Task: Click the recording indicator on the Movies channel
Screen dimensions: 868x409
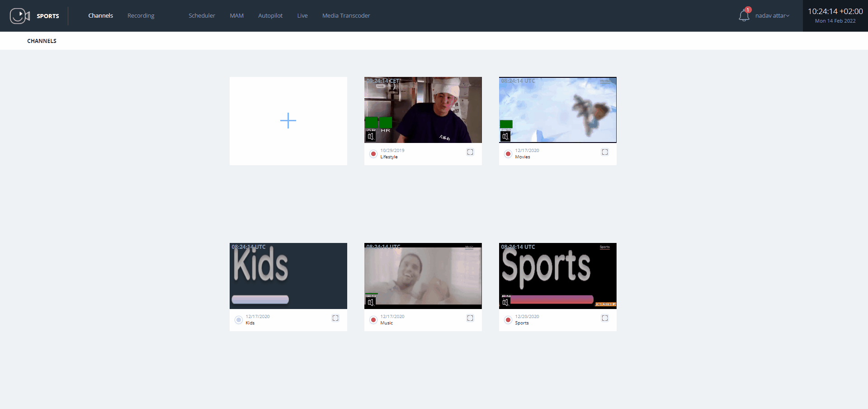Action: pyautogui.click(x=508, y=154)
